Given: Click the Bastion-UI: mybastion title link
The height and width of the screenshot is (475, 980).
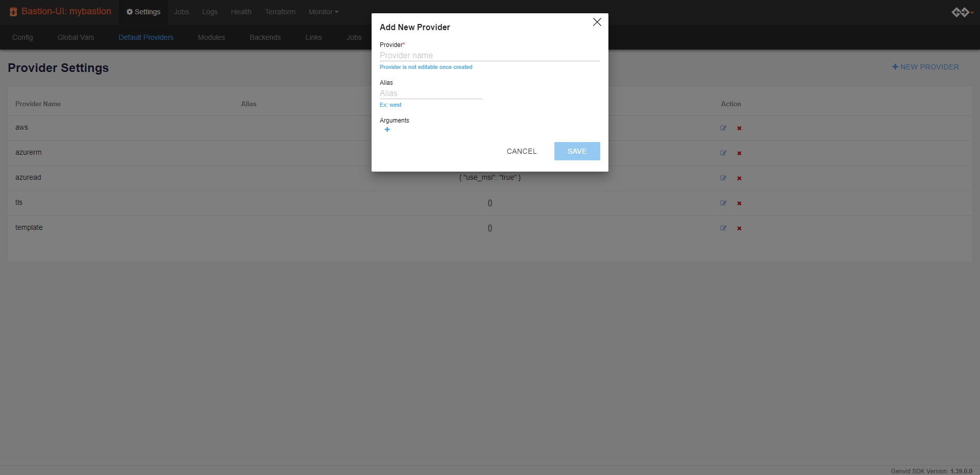Looking at the screenshot, I should pos(66,11).
